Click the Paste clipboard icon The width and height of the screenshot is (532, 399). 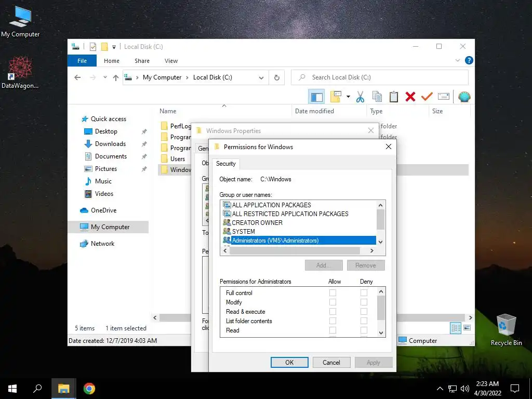point(394,97)
